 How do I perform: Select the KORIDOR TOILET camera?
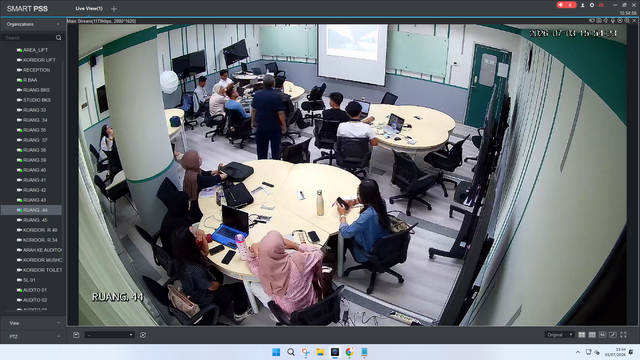tap(42, 270)
